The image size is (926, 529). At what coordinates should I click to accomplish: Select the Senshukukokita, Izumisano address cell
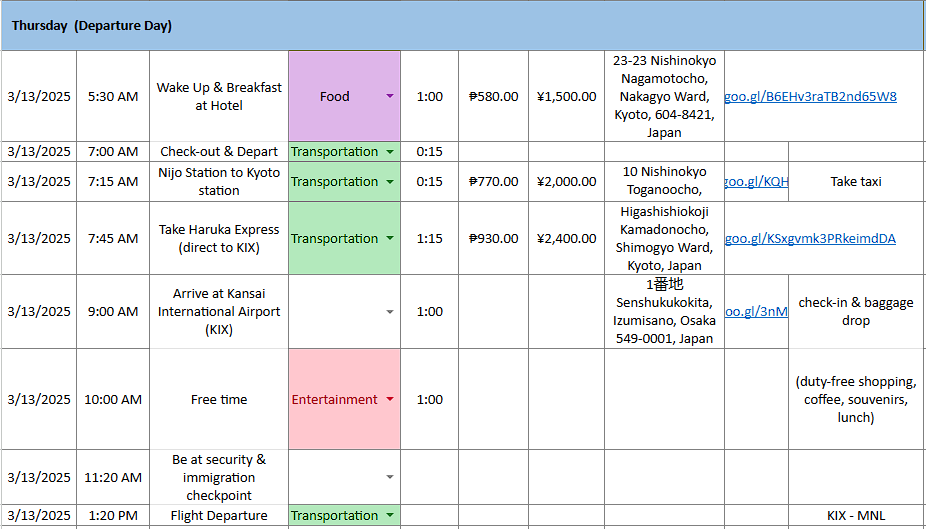[x=664, y=312]
